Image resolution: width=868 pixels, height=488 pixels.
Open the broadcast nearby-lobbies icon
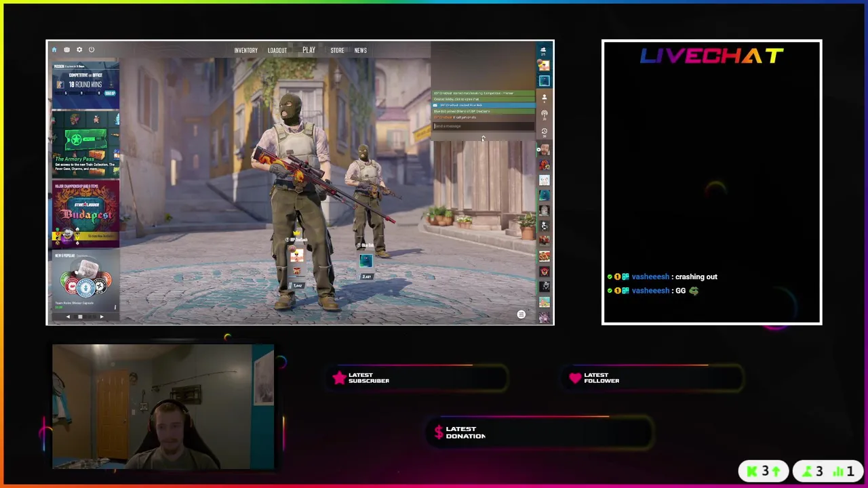click(x=544, y=114)
